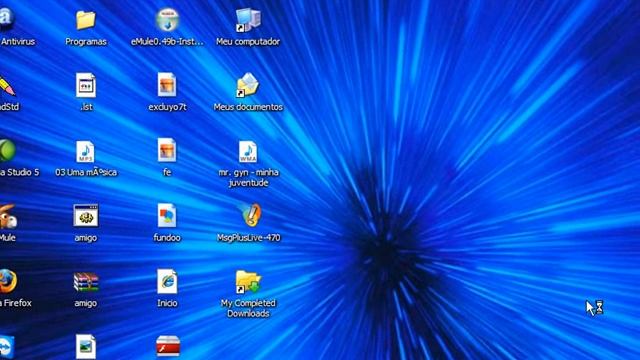640x360 pixels.
Task: Select the red Flash toolbox icon
Action: pos(168,346)
